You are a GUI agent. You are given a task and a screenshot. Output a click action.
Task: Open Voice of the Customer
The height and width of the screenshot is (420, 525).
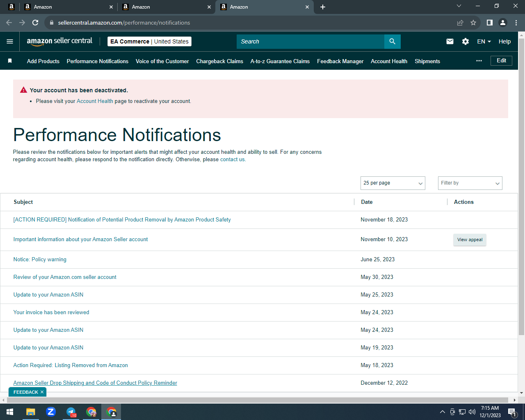(x=162, y=61)
